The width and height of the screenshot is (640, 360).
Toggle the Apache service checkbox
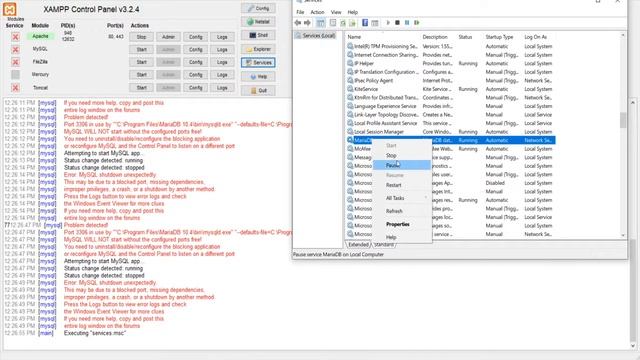(x=16, y=37)
